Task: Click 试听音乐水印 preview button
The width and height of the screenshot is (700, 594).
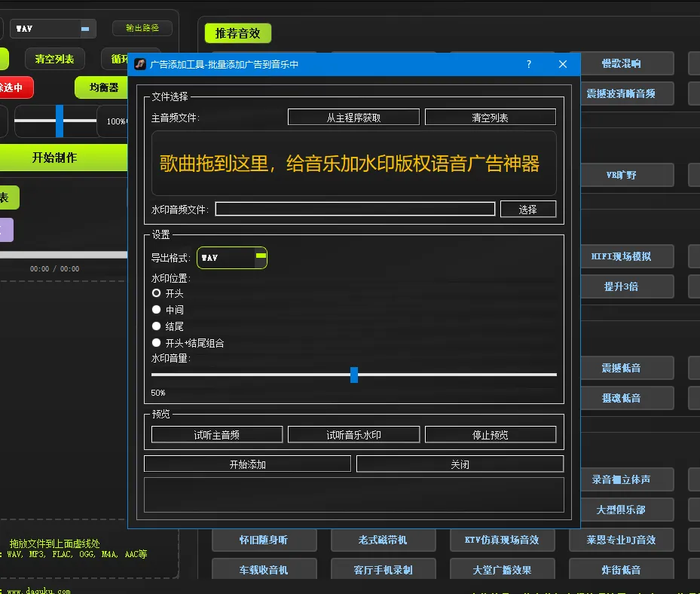Action: coord(353,434)
